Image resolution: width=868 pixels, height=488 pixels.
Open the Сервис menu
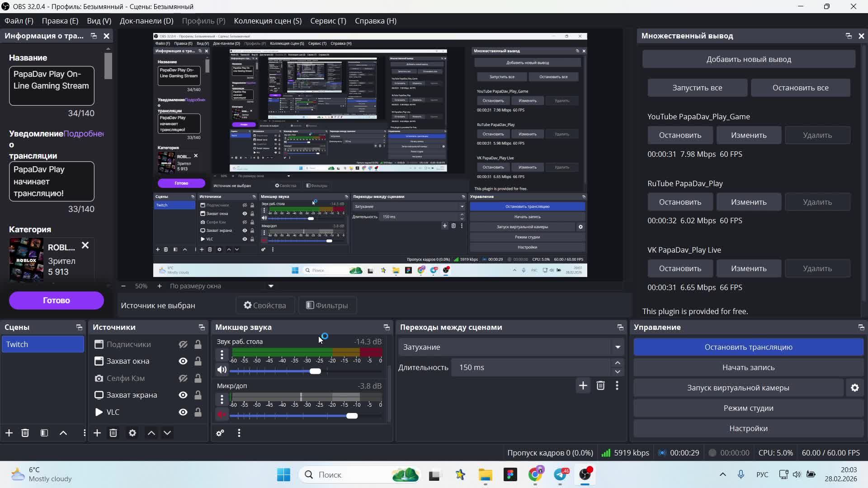pyautogui.click(x=328, y=21)
